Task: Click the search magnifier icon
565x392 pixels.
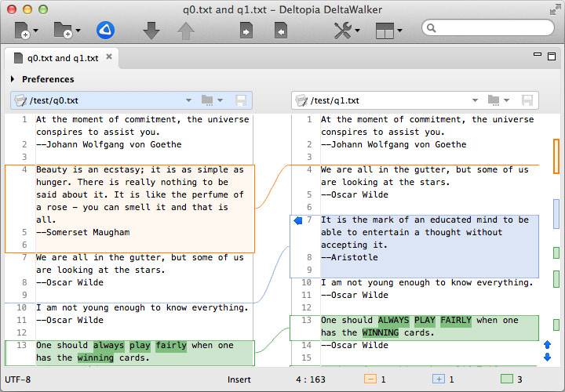Action: point(431,28)
